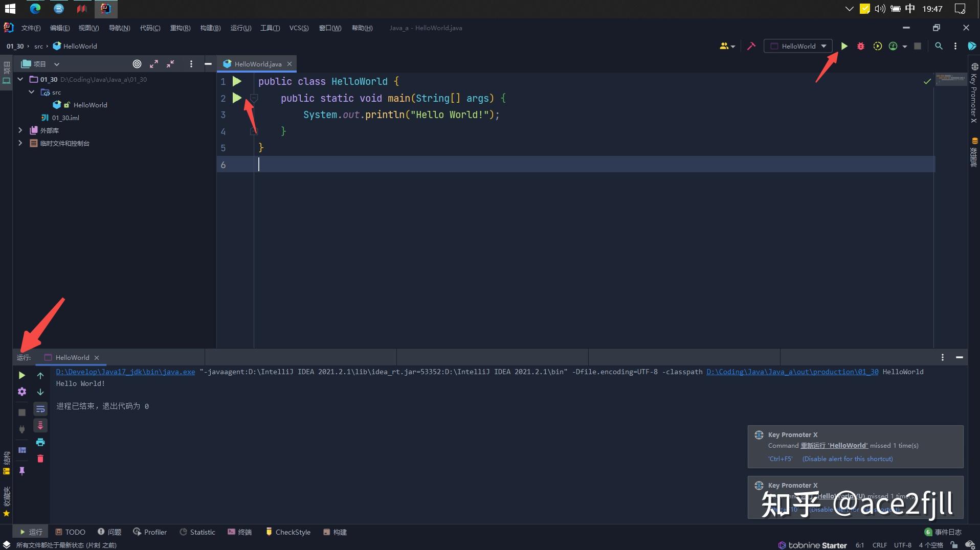980x550 pixels.
Task: Run HelloWorld with coverage icon
Action: [877, 46]
